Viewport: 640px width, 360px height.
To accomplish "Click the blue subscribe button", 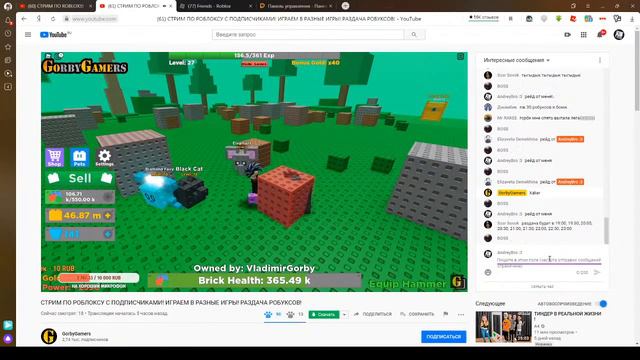I will click(444, 337).
